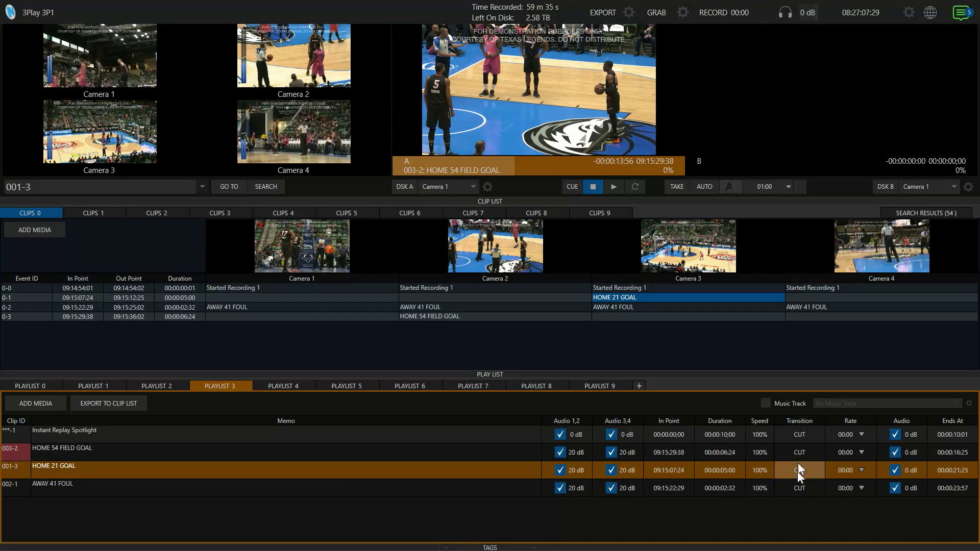Switch to the CLIPS 5 tab

tap(347, 213)
